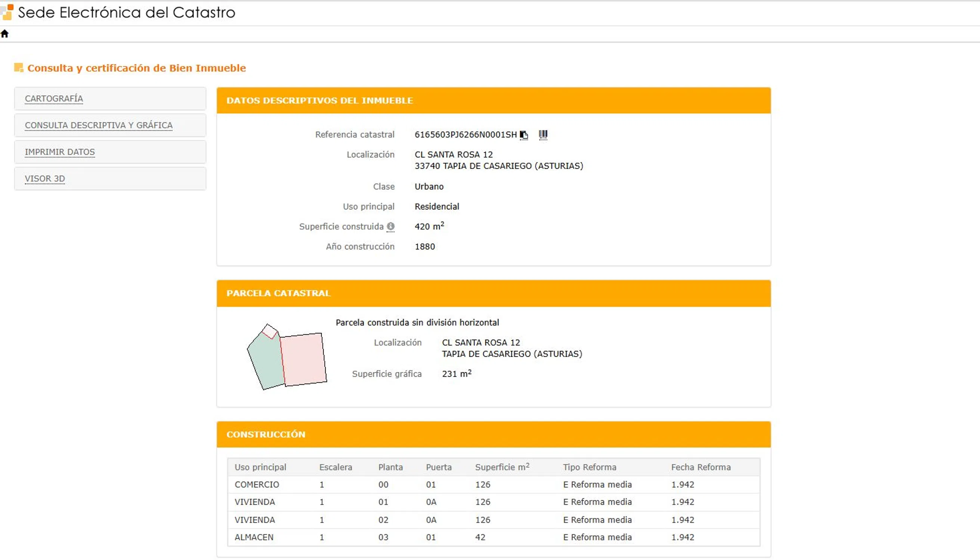Open VISOR 3D link
This screenshot has height=560, width=980.
click(45, 178)
